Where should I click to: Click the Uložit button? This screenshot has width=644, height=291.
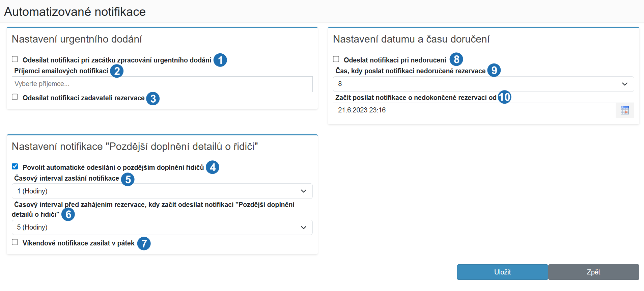coord(503,272)
